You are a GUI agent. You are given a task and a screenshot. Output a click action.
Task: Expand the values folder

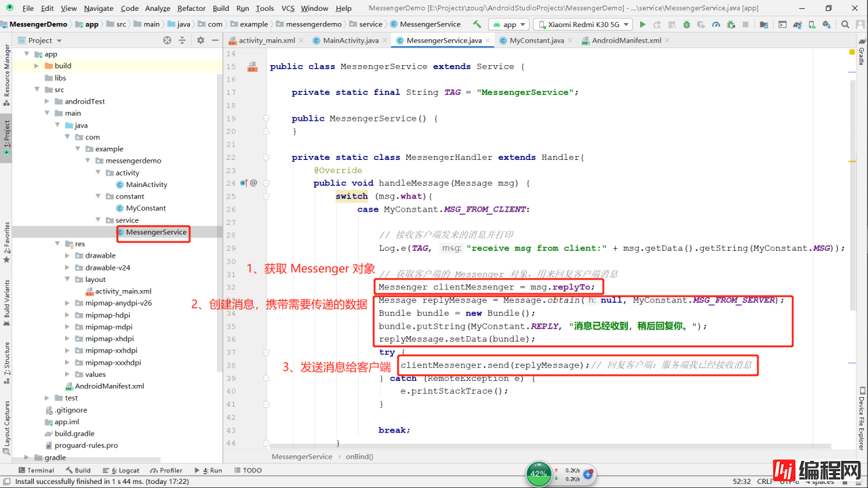click(x=67, y=374)
